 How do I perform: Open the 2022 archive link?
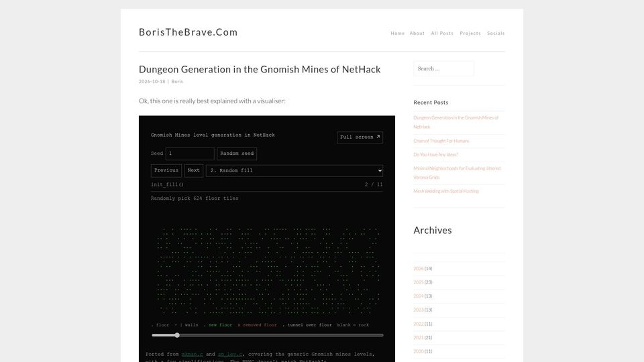(x=418, y=324)
